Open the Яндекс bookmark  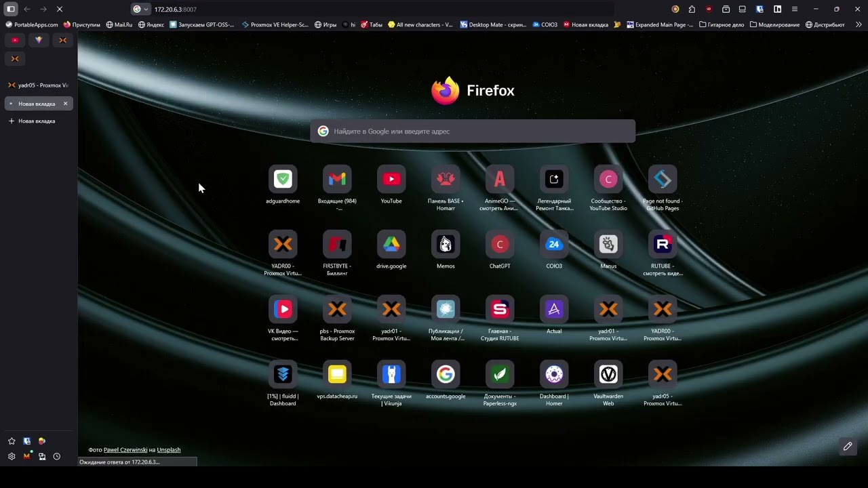click(x=151, y=24)
